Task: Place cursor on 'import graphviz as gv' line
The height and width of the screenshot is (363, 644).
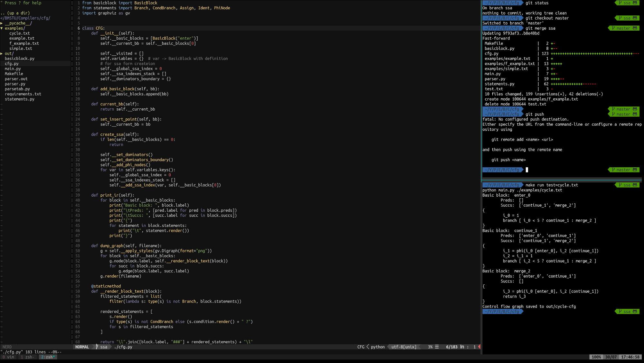Action: pyautogui.click(x=106, y=13)
